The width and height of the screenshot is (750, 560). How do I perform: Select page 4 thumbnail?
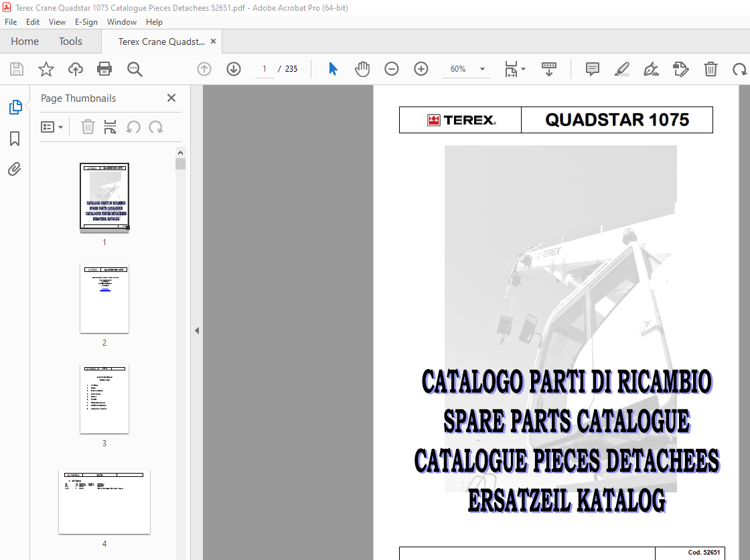pyautogui.click(x=104, y=502)
